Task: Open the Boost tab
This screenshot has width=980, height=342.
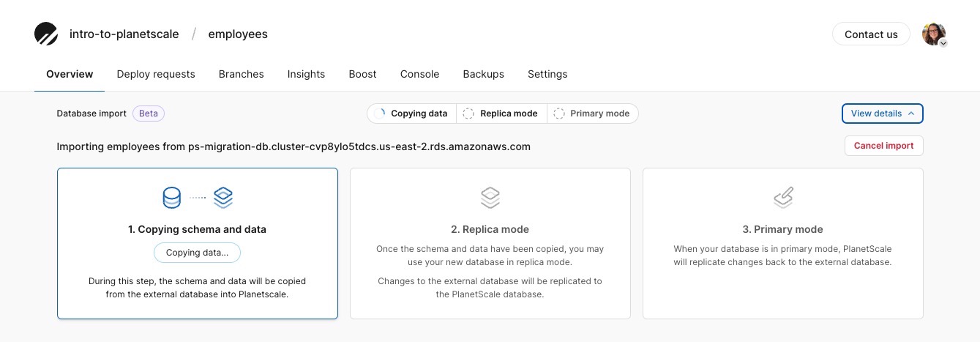Action: coord(362,74)
